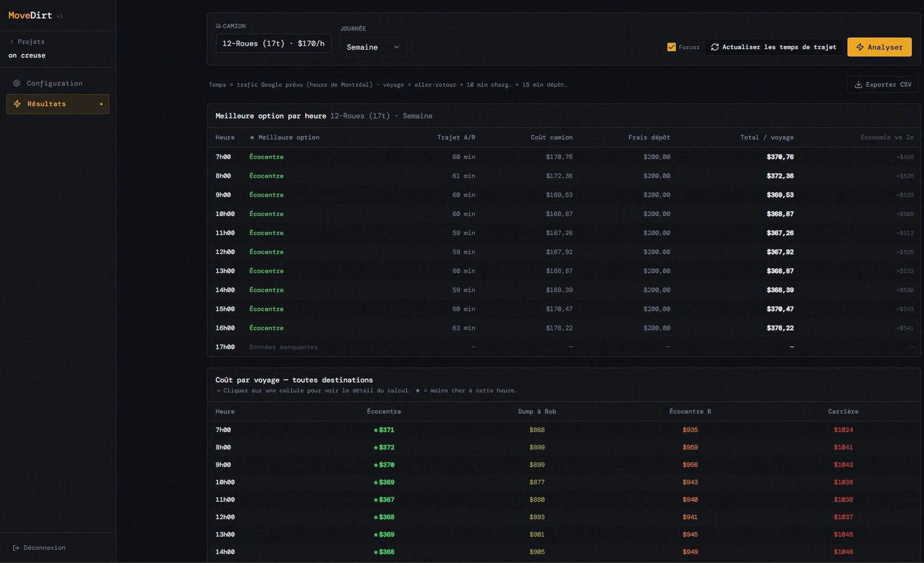Click the 61 min trip time
This screenshot has height=563, width=924.
(464, 176)
